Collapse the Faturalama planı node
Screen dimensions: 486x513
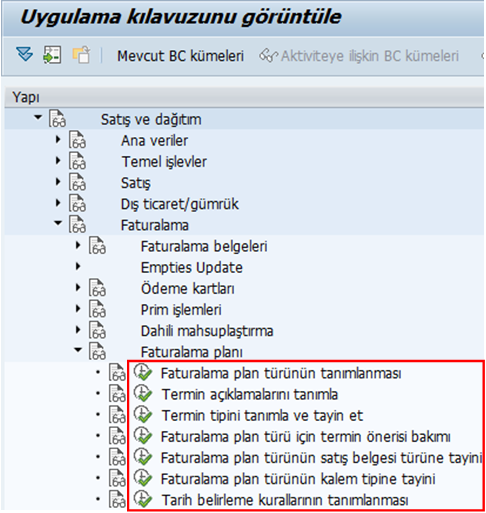point(78,350)
